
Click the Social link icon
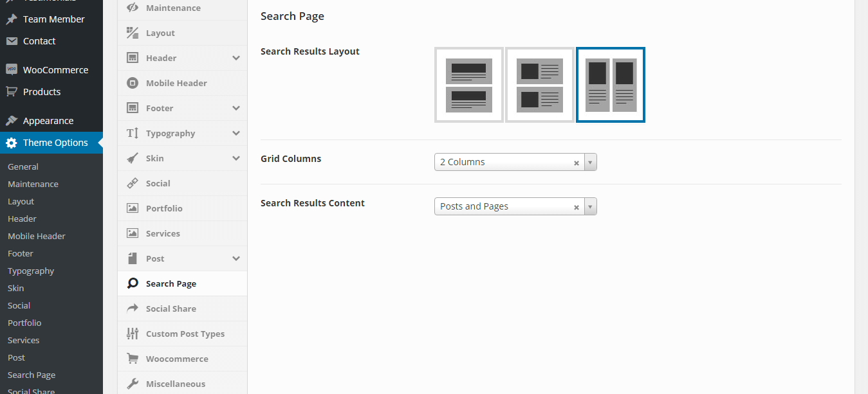pyautogui.click(x=133, y=183)
